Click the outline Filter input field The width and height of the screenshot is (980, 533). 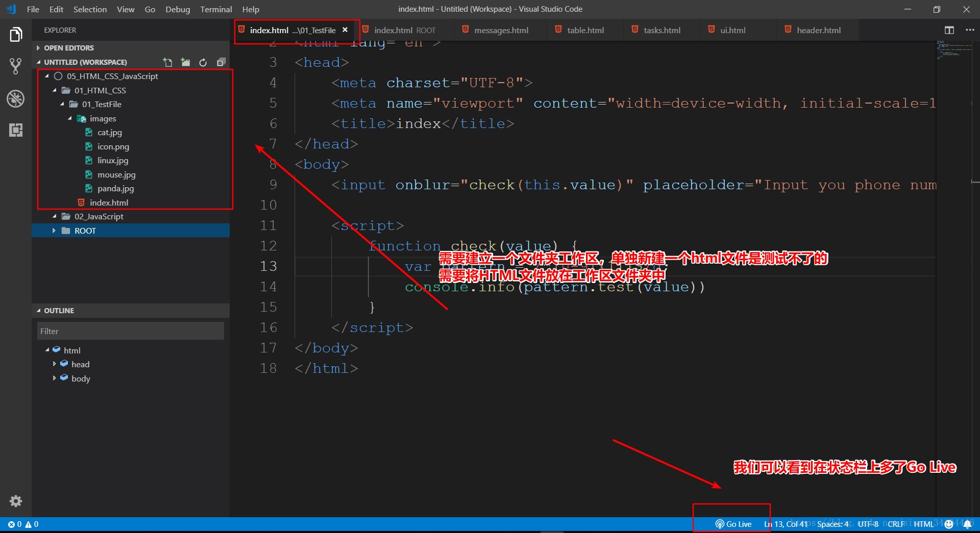pos(130,331)
